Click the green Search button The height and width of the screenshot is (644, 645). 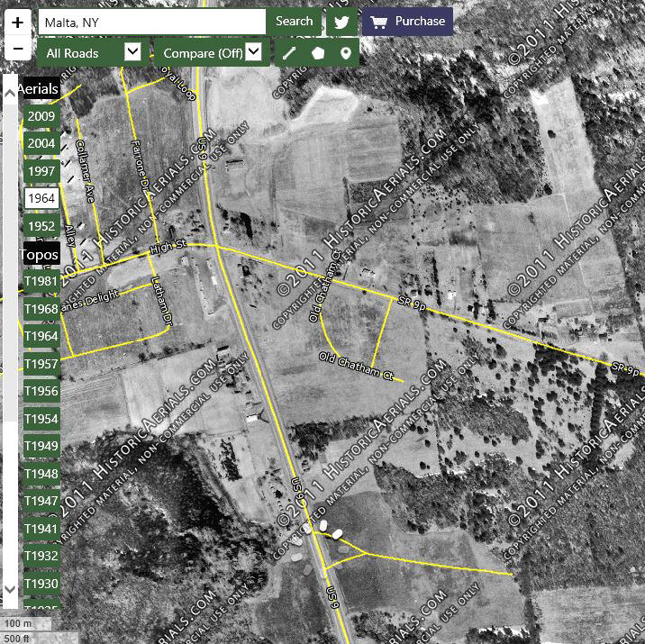[x=294, y=22]
